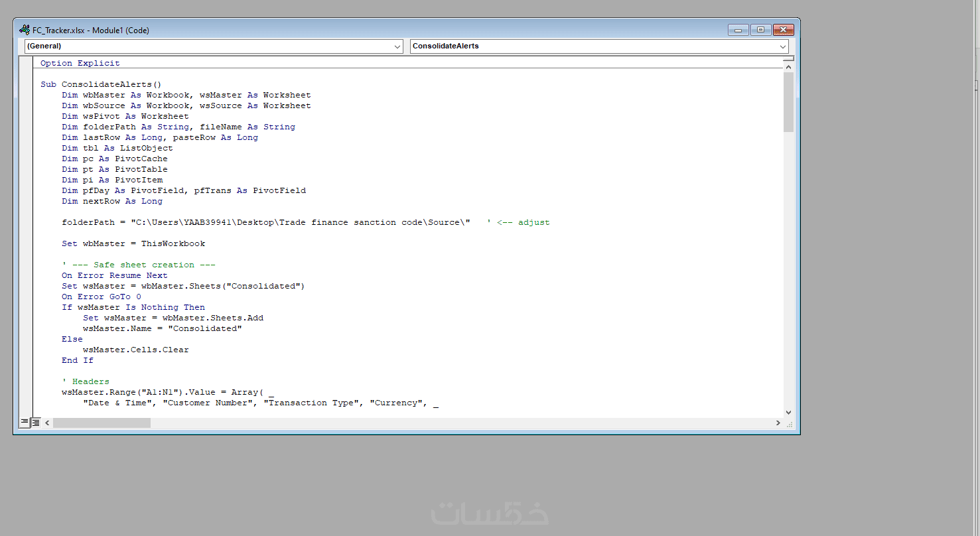Click the Dim folderPath As String line
Image resolution: width=980 pixels, height=536 pixels.
[178, 127]
